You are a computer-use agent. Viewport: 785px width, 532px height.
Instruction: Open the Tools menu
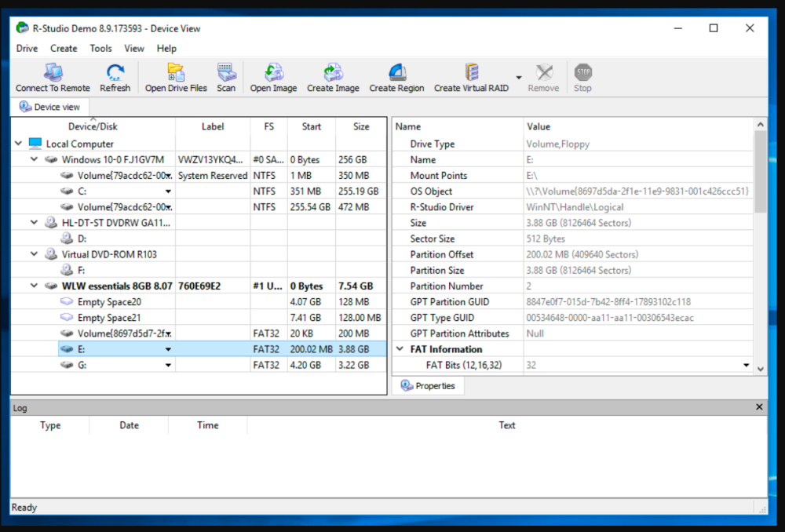tap(100, 48)
